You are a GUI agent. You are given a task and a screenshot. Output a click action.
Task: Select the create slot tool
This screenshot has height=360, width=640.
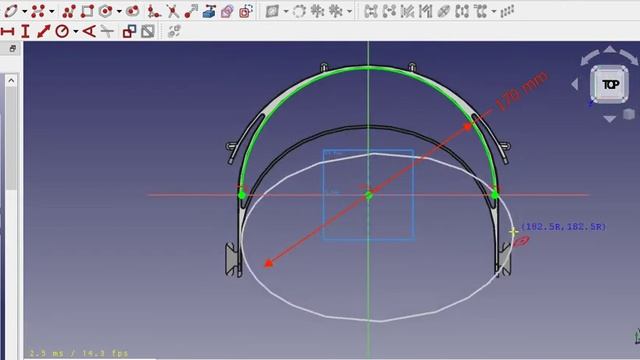132,11
